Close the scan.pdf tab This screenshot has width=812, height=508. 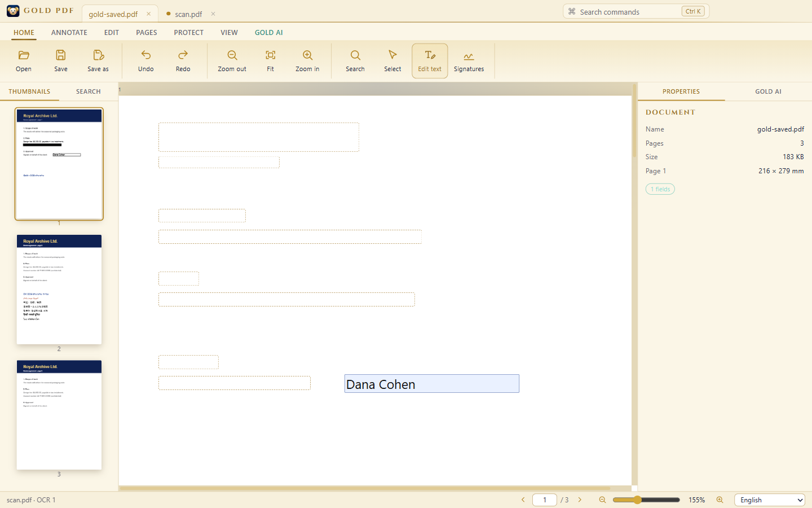point(213,14)
